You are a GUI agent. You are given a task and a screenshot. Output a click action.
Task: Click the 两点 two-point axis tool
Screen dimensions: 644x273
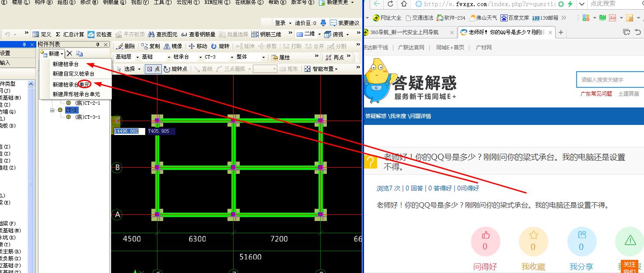click(335, 57)
